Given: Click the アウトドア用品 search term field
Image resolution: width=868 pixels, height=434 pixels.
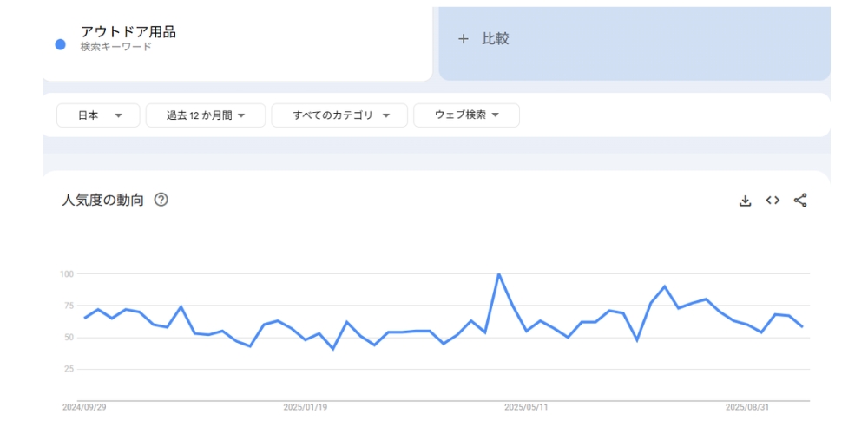Looking at the screenshot, I should (x=128, y=32).
